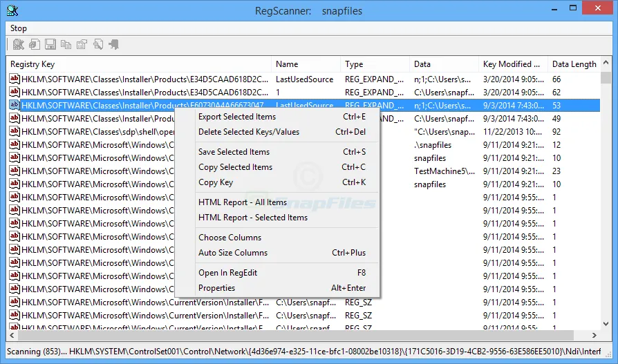Click the data length value 92

pyautogui.click(x=556, y=131)
